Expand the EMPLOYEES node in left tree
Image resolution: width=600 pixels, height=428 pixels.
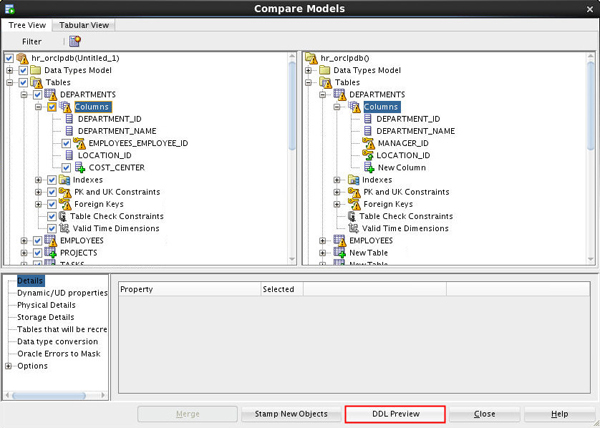point(24,241)
